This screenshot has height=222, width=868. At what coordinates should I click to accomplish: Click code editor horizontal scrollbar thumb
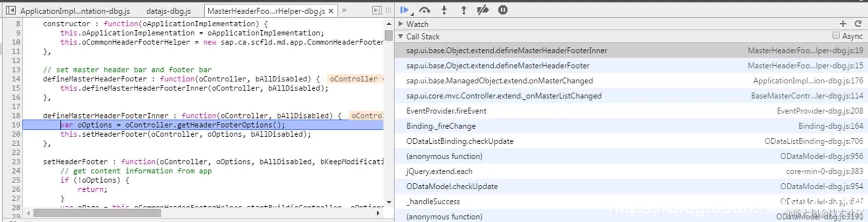pos(97,213)
